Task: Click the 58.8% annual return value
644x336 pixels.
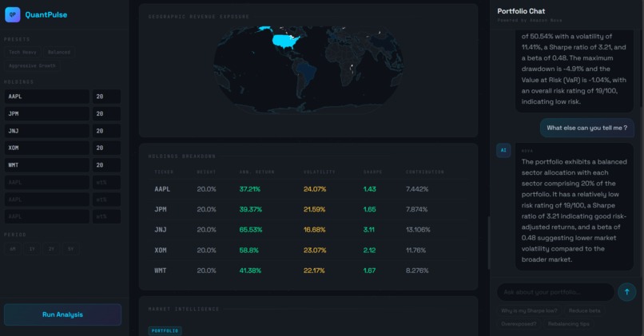Action: point(249,251)
